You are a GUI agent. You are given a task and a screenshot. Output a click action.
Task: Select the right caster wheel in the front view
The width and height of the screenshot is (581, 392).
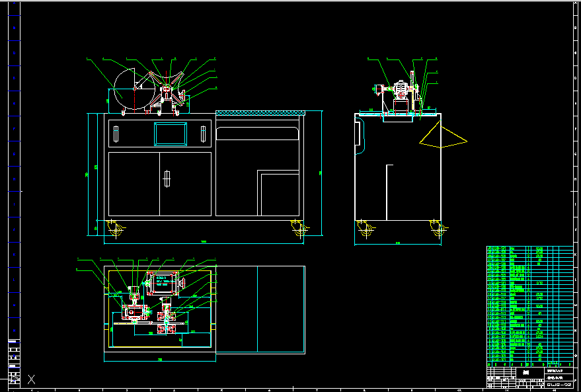pos(299,229)
